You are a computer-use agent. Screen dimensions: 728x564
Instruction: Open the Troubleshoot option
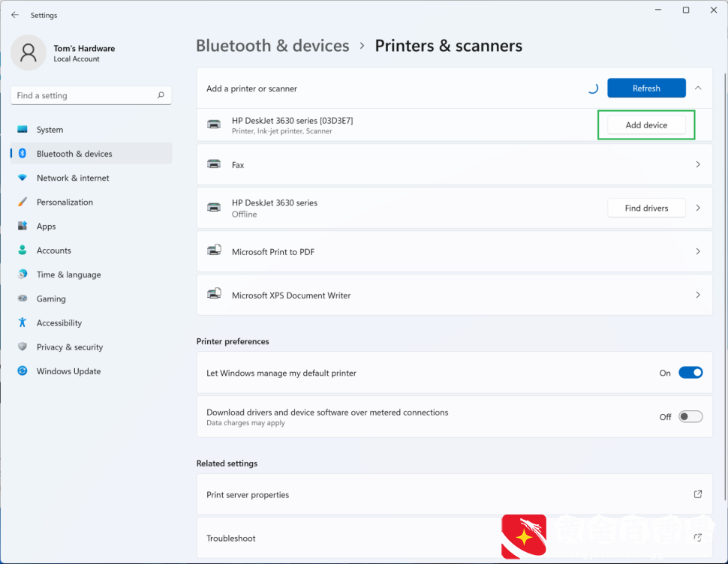tap(455, 538)
